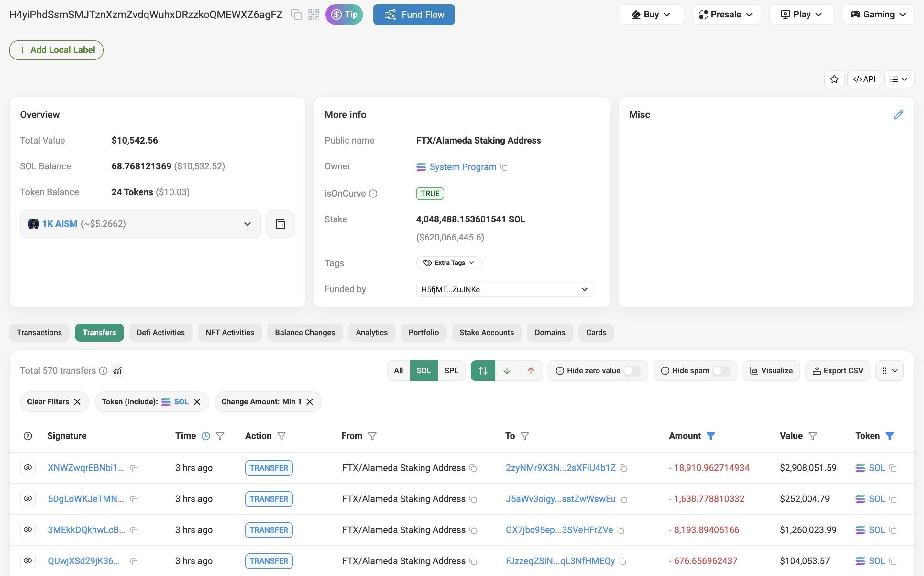924x576 pixels.
Task: Click the Fund Flow button
Action: click(413, 15)
